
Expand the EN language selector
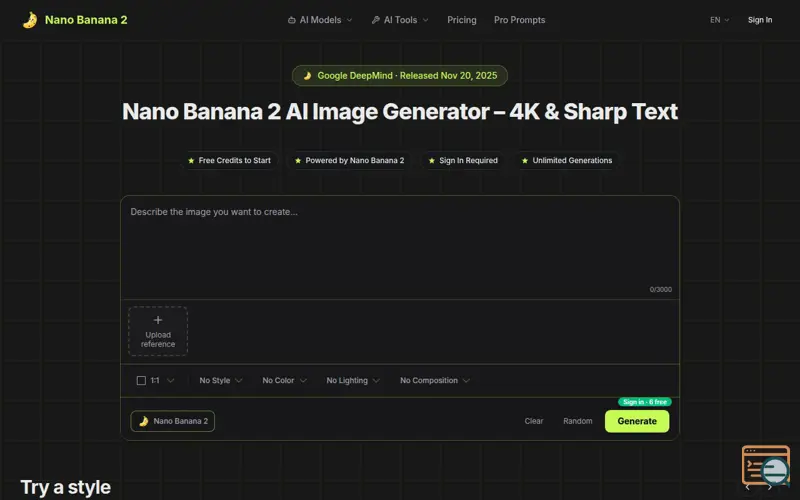719,20
